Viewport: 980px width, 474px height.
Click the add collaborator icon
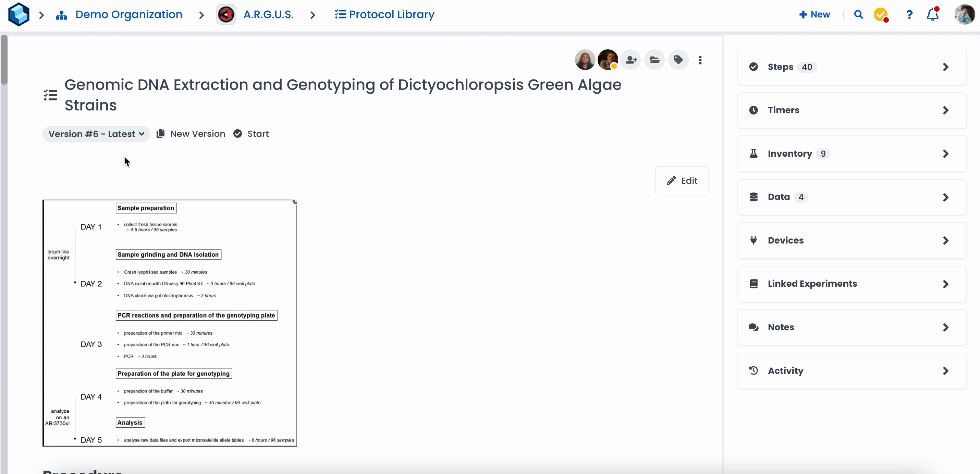631,60
